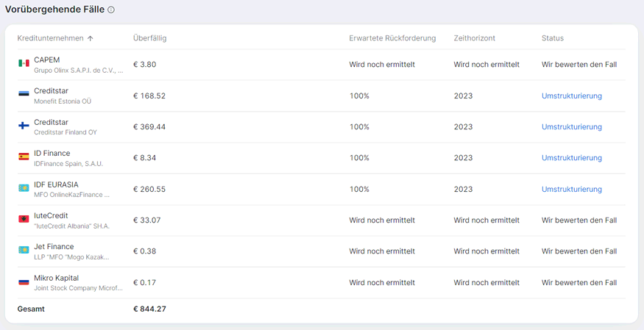Click the Creditstar Finland OY subtitle
The height and width of the screenshot is (330, 644).
66,132
